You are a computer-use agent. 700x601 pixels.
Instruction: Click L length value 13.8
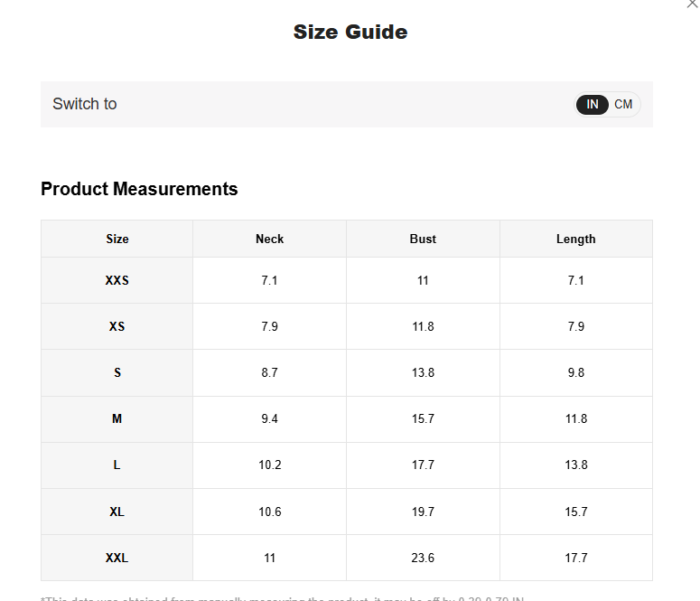click(576, 465)
